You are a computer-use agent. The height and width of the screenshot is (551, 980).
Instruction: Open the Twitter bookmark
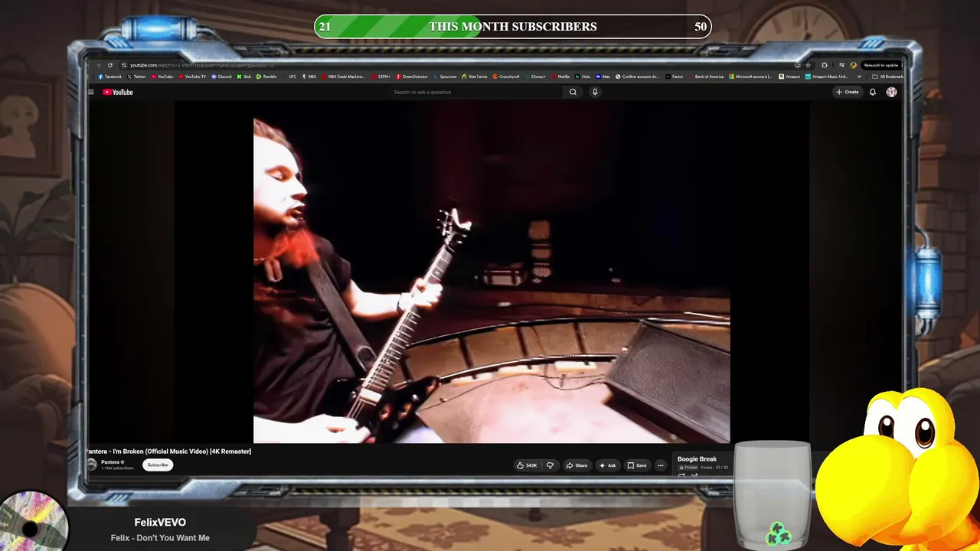click(x=136, y=77)
